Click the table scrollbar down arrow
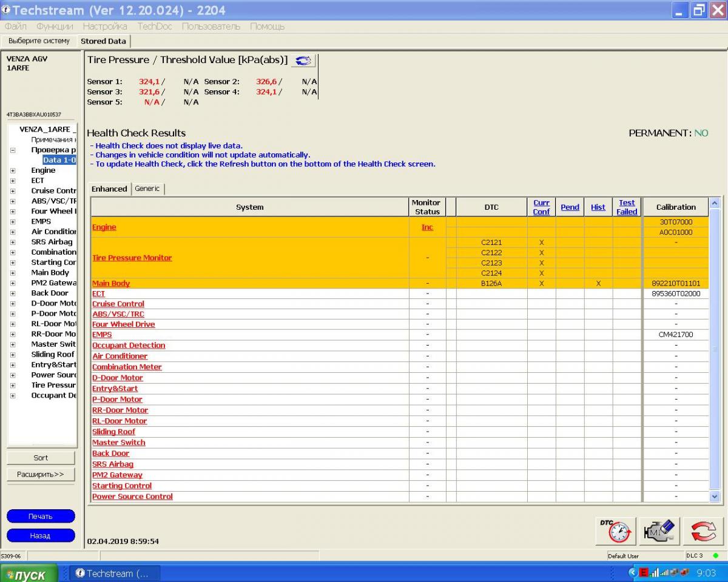 coord(714,496)
